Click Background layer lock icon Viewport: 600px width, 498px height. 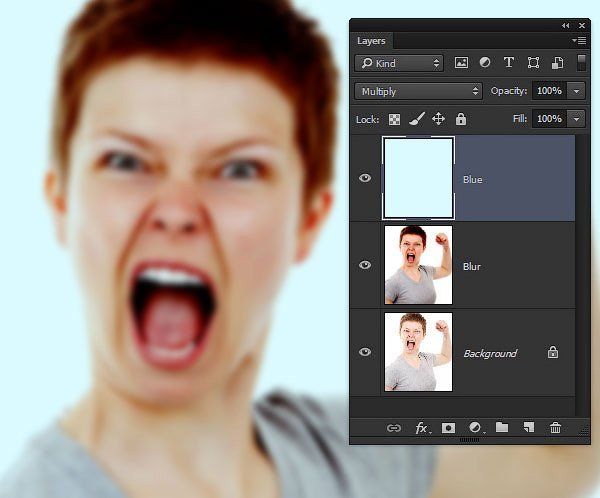coord(553,352)
